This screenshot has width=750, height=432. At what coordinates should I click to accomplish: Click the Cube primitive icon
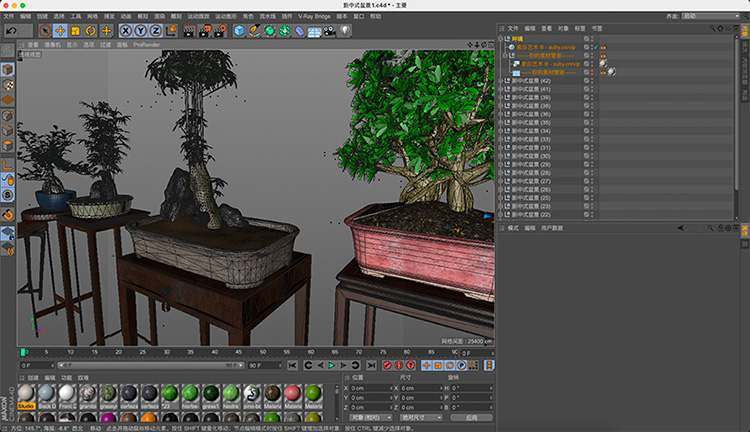240,31
